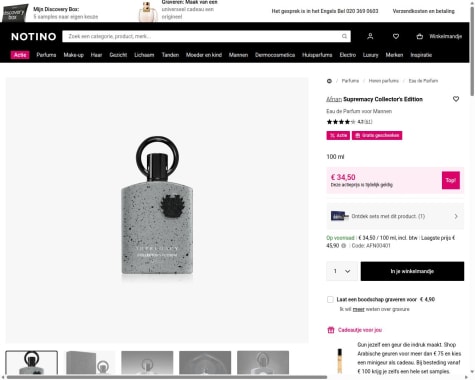Open the Parfums menu item
This screenshot has width=475, height=380.
pyautogui.click(x=46, y=55)
